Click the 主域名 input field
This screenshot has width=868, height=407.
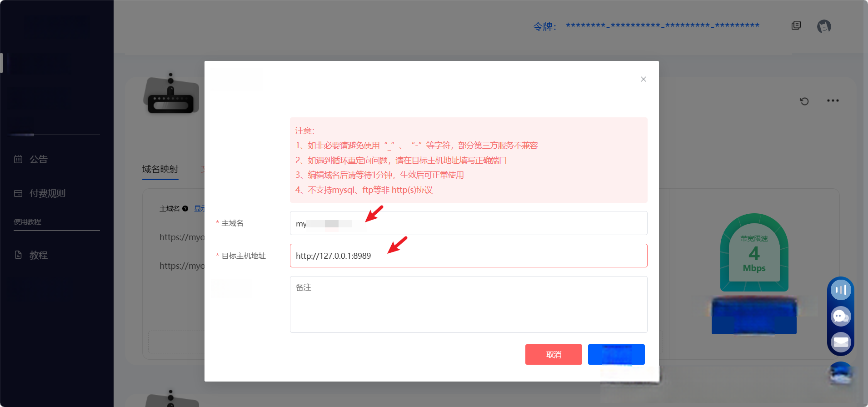(469, 223)
